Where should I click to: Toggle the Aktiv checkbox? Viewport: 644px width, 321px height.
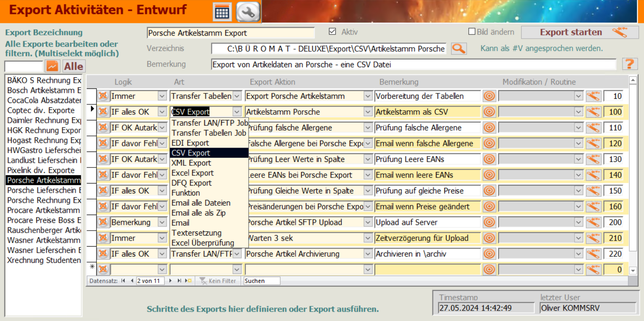pyautogui.click(x=332, y=32)
